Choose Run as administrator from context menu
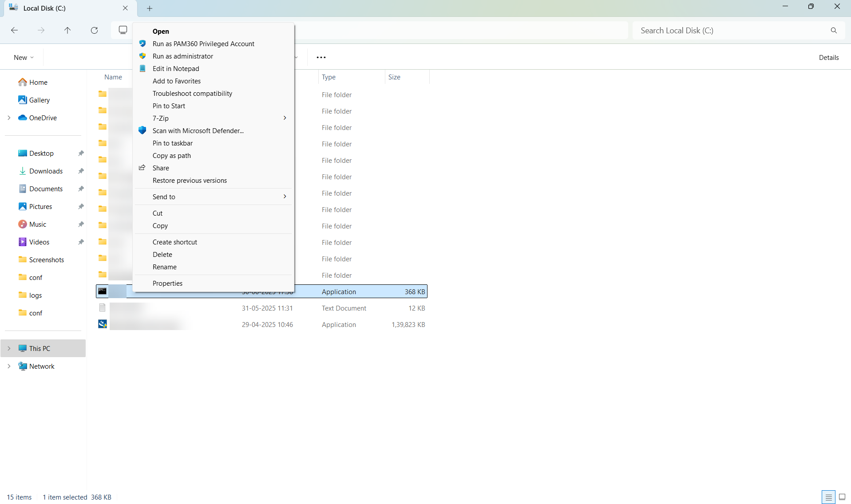The height and width of the screenshot is (504, 851). [x=182, y=56]
